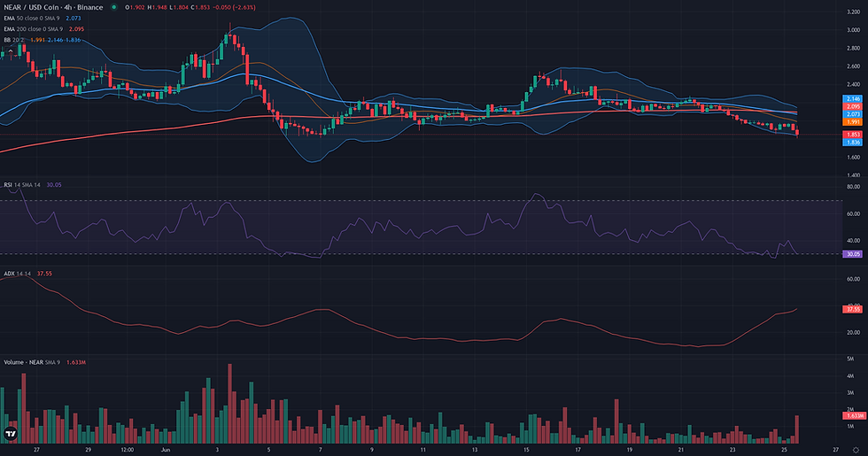Image resolution: width=868 pixels, height=456 pixels.
Task: Click the Open value 1.902
Action: point(136,7)
